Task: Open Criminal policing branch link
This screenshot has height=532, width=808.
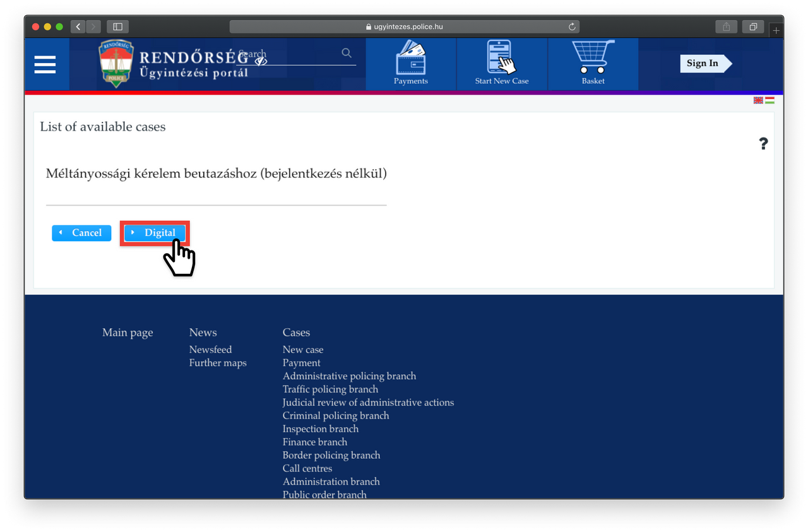Action: (x=336, y=416)
